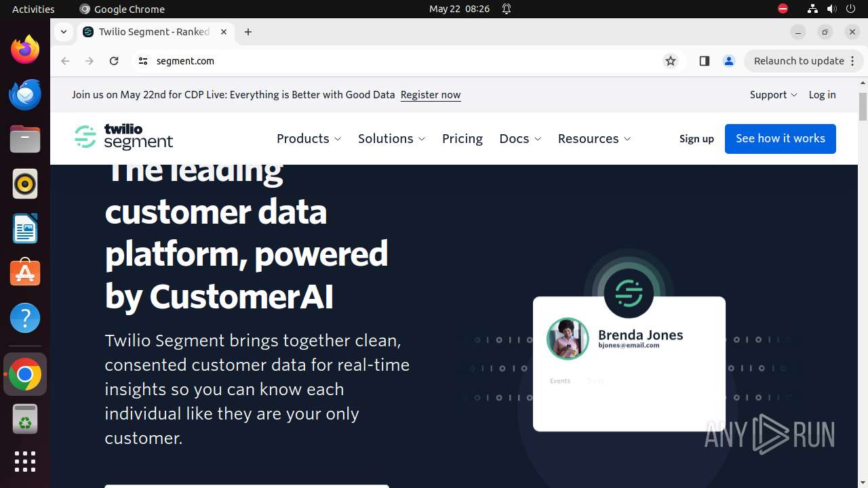Open the notification bell in top bar

click(x=507, y=9)
